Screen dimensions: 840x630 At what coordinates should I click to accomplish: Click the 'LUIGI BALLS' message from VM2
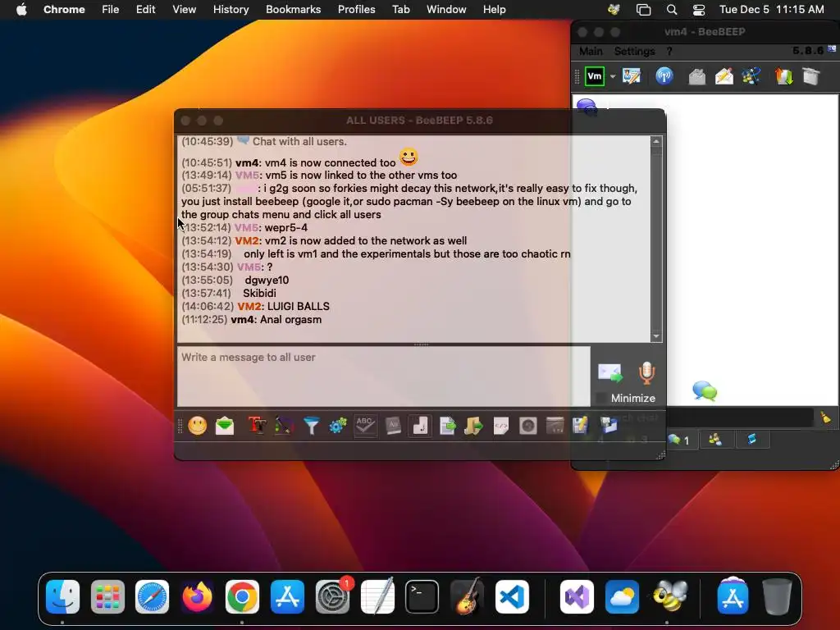(299, 307)
